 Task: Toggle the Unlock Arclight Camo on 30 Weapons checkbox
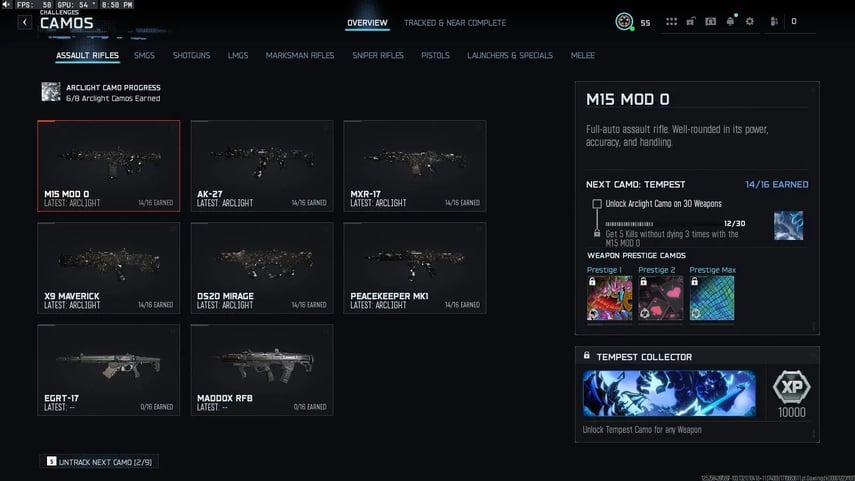pos(597,204)
